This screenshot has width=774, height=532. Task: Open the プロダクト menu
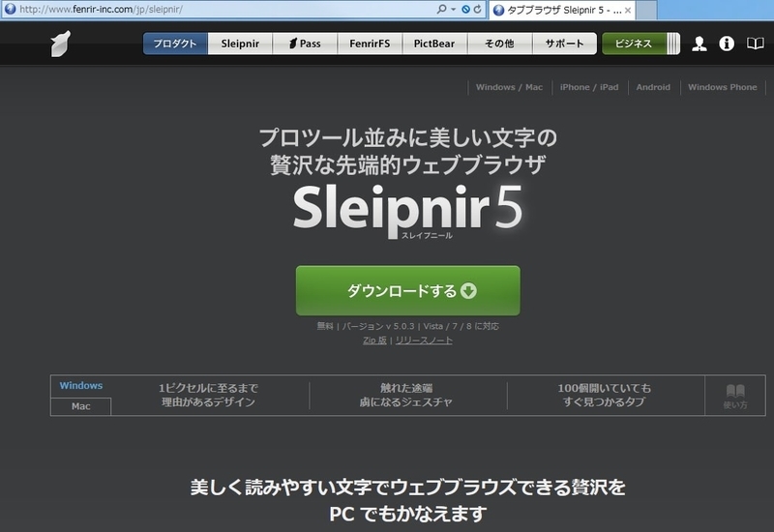point(175,44)
